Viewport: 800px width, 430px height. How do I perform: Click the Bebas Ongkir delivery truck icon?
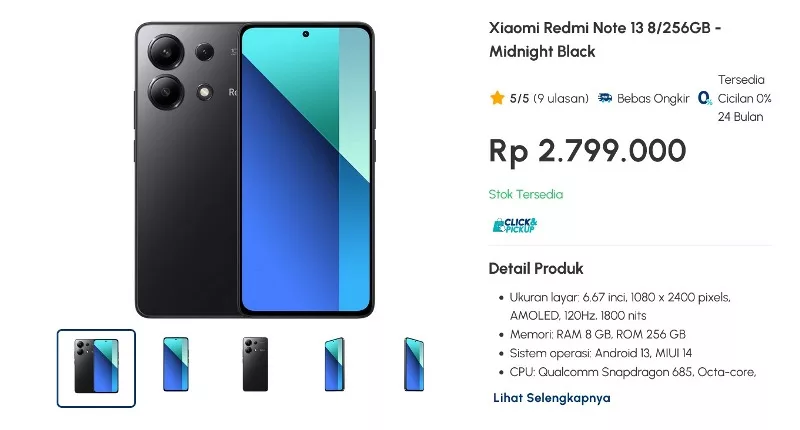point(605,98)
